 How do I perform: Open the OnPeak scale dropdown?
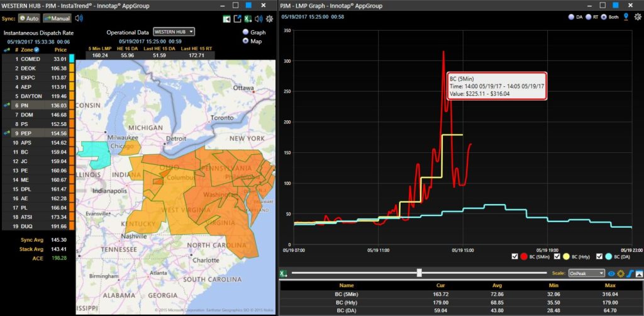(x=587, y=273)
